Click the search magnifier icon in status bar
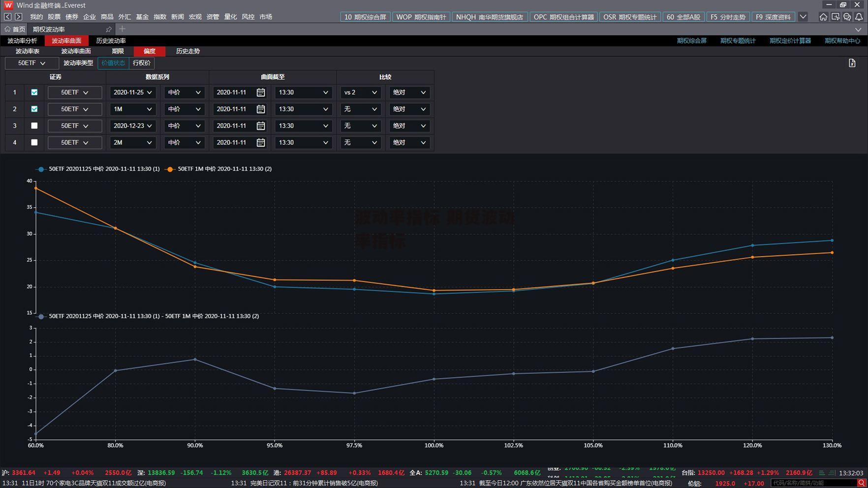Image resolution: width=868 pixels, height=488 pixels. pos(861,483)
